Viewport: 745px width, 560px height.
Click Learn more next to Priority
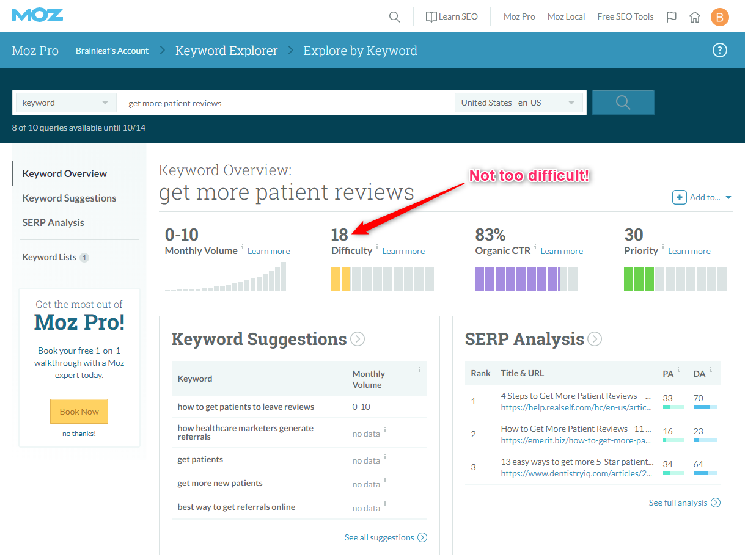689,251
